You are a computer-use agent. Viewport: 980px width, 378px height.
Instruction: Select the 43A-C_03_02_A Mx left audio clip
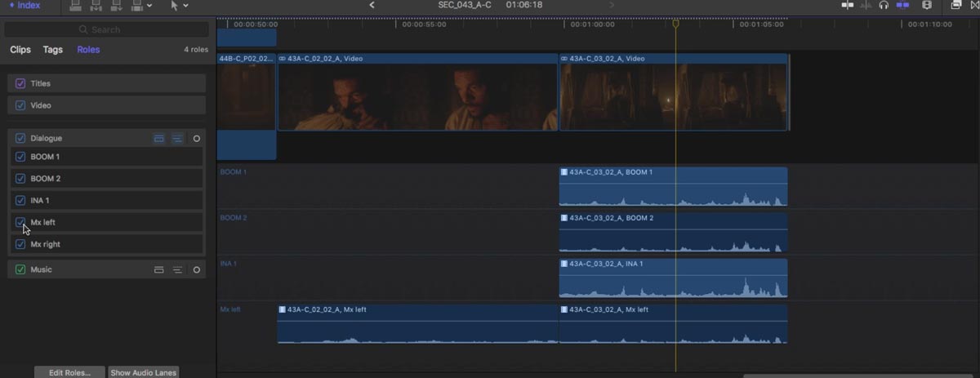pyautogui.click(x=674, y=324)
